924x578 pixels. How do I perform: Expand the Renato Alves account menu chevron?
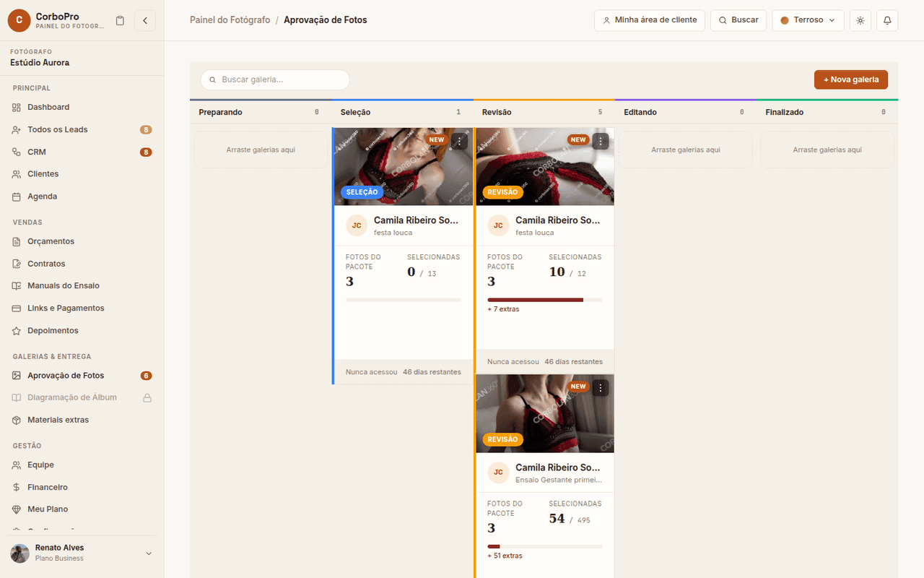[149, 553]
